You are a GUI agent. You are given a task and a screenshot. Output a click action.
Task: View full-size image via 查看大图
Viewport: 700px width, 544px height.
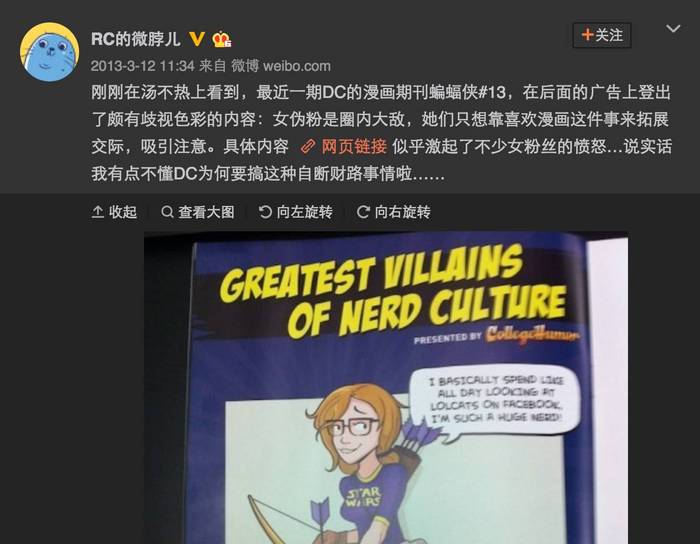click(198, 212)
